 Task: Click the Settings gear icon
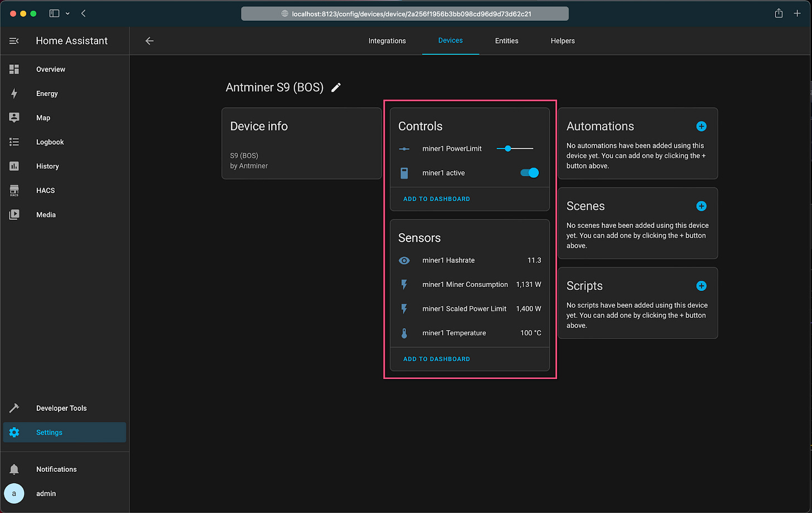(14, 433)
